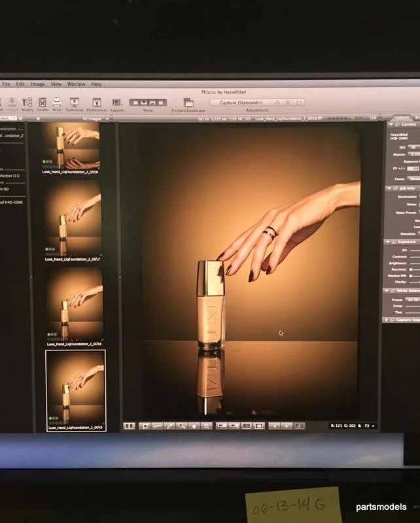Toggle the third Show panel button
420x523 pixels.
click(x=152, y=103)
